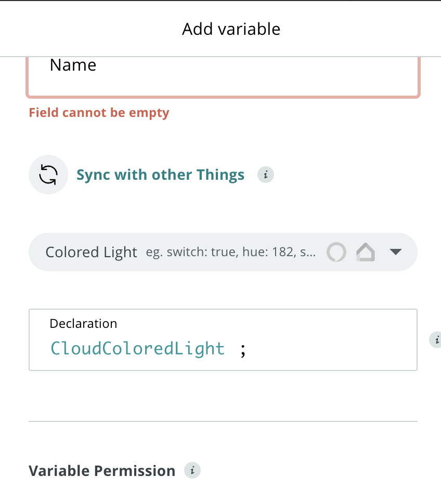Click Sync with other Things link
This screenshot has width=441, height=504.
click(160, 175)
